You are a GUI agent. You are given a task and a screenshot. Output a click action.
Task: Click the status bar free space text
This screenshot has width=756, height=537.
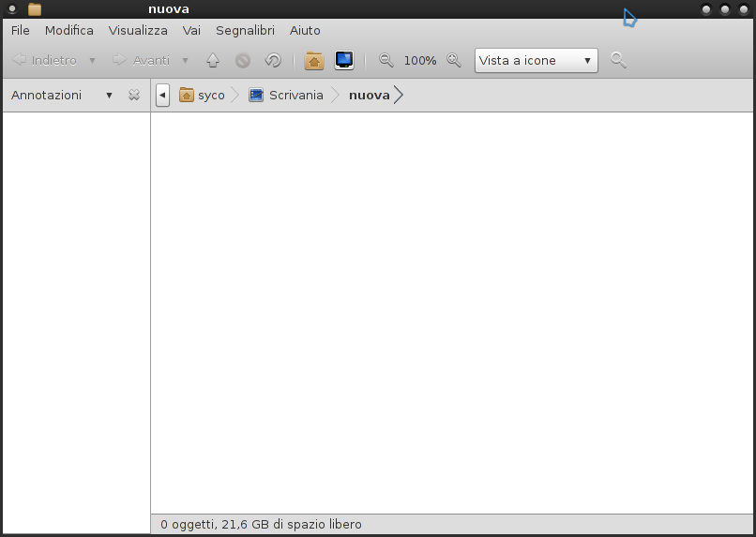261,524
